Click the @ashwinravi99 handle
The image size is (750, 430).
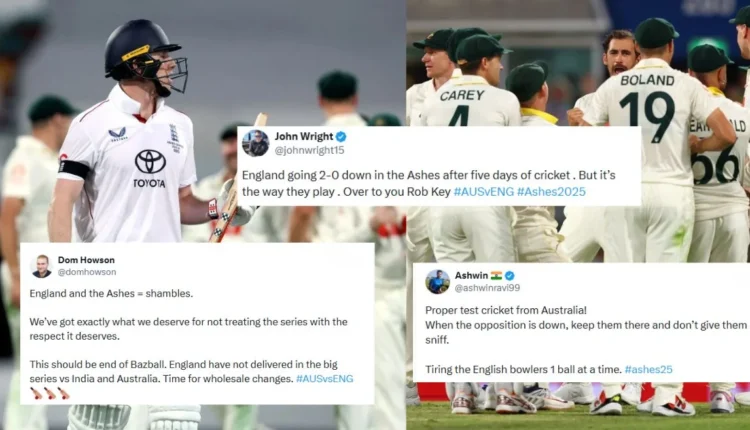click(x=487, y=288)
